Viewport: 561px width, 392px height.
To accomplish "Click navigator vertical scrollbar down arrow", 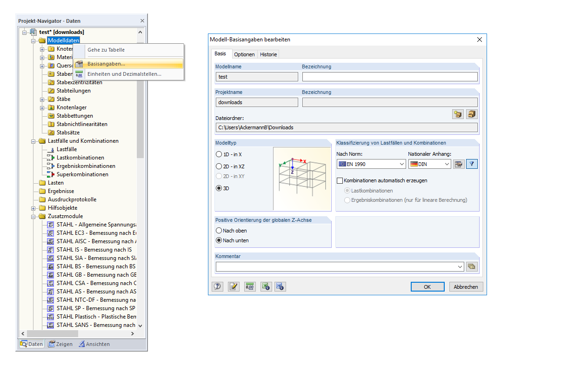I will point(140,326).
